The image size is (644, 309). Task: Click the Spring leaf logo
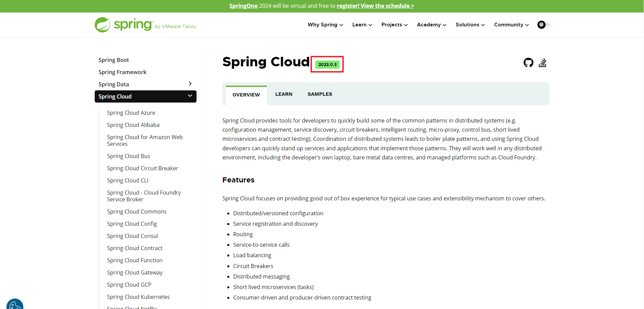pos(102,25)
